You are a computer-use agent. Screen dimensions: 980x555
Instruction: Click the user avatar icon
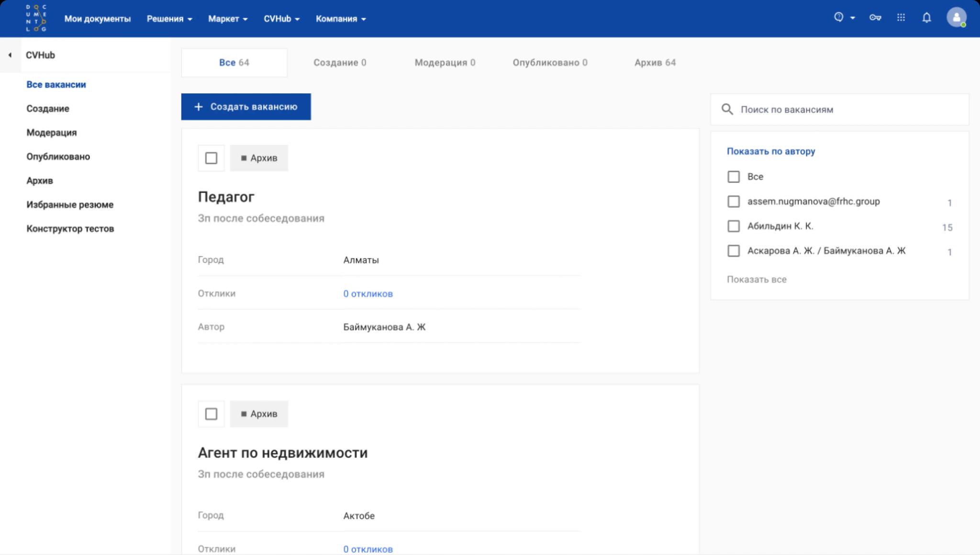click(956, 18)
